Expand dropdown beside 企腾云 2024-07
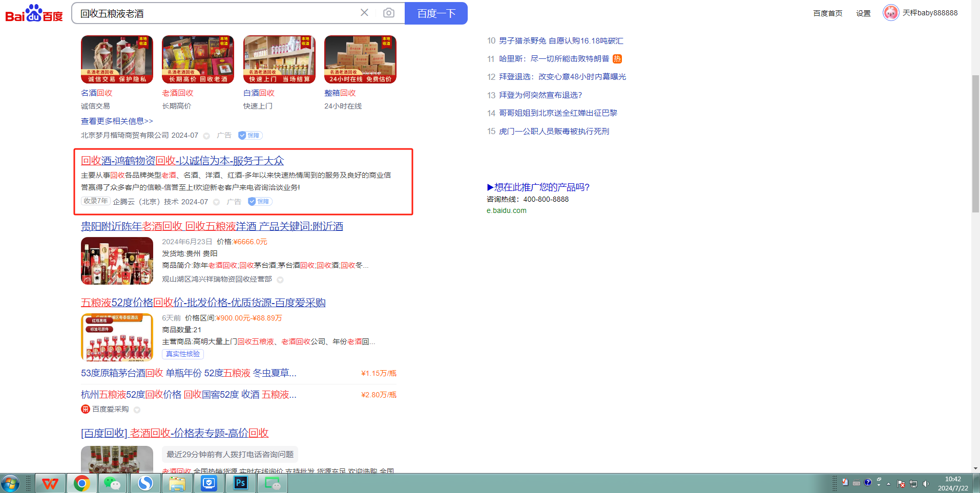Image resolution: width=980 pixels, height=493 pixels. (x=216, y=202)
